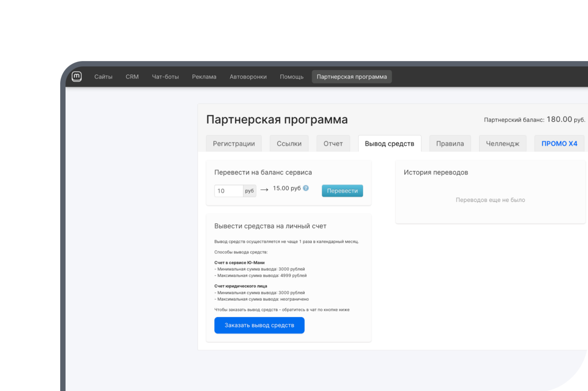Screen dimensions: 588x391
Task: Switch to the Челлендж tab
Action: 503,144
